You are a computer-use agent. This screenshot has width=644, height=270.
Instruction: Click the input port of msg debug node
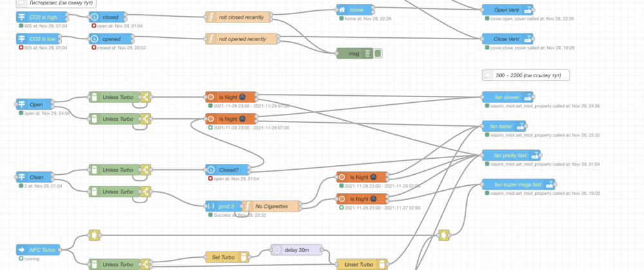click(337, 53)
